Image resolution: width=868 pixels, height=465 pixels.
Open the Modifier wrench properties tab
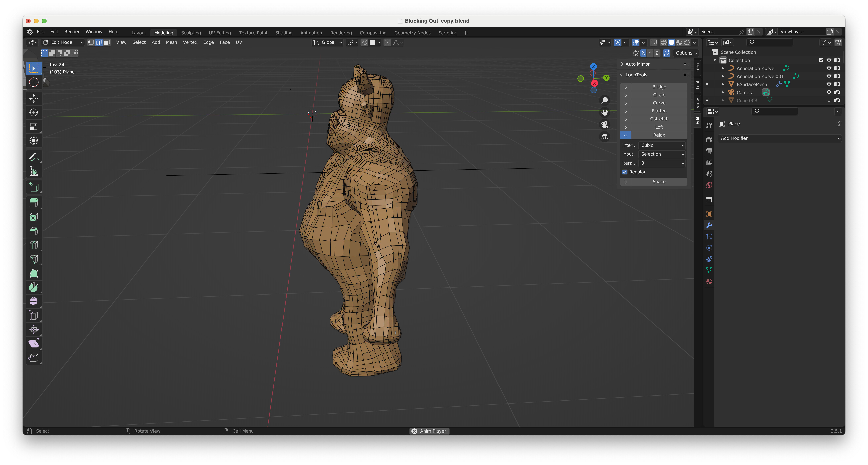pos(709,225)
